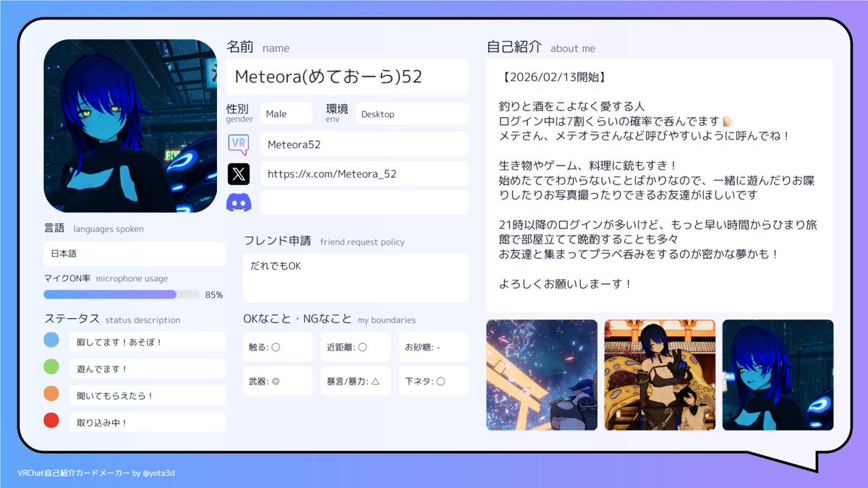Click the red status color dot
868x488 pixels.
[x=51, y=420]
